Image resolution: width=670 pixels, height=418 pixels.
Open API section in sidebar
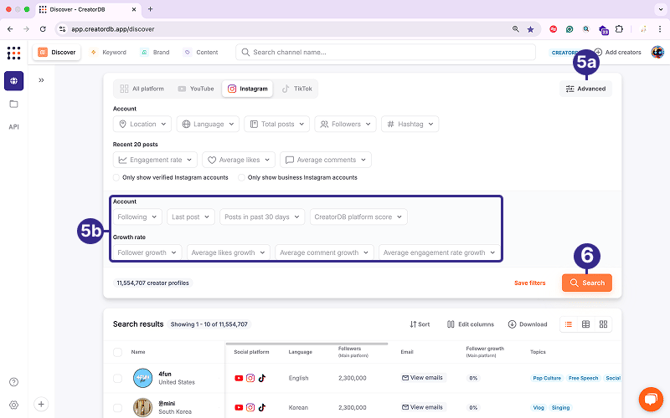(x=14, y=127)
